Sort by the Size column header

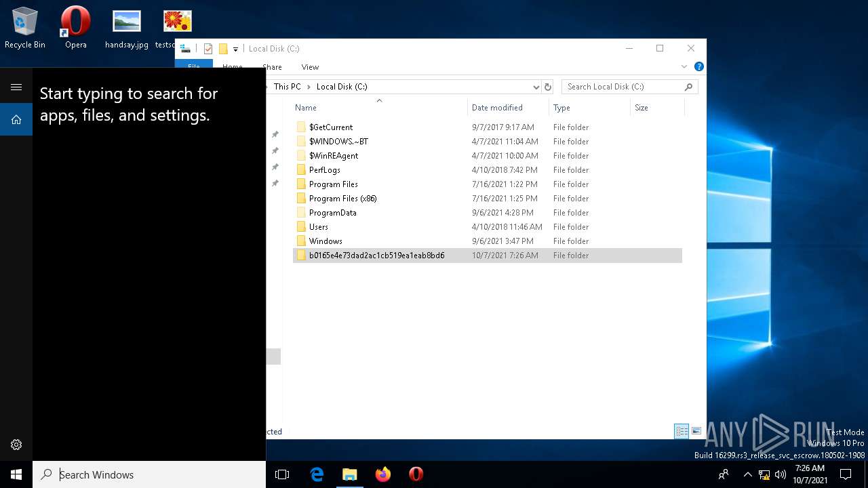657,108
